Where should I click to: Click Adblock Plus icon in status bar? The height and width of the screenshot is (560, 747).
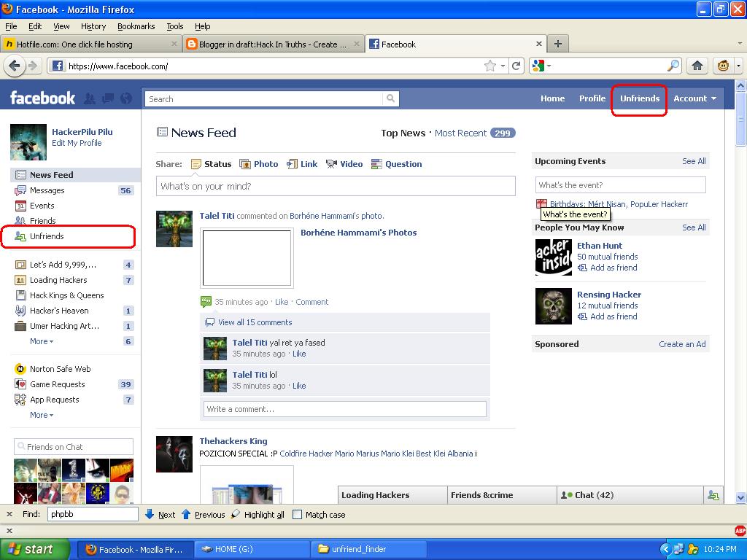[x=740, y=531]
